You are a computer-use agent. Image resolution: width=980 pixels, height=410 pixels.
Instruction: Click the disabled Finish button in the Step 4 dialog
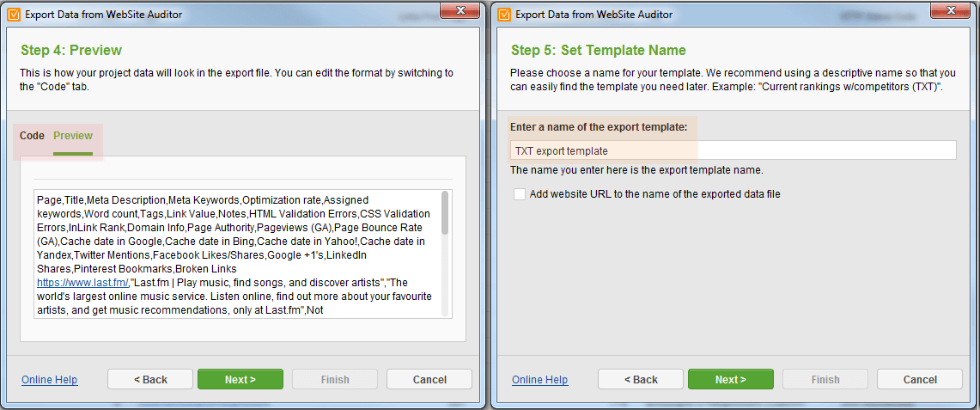[x=335, y=379]
